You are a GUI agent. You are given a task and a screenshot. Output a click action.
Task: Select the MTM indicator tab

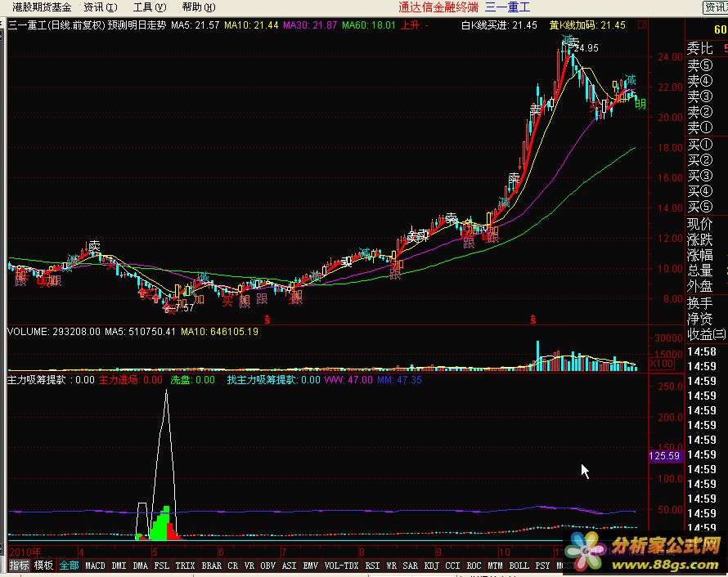[495, 566]
